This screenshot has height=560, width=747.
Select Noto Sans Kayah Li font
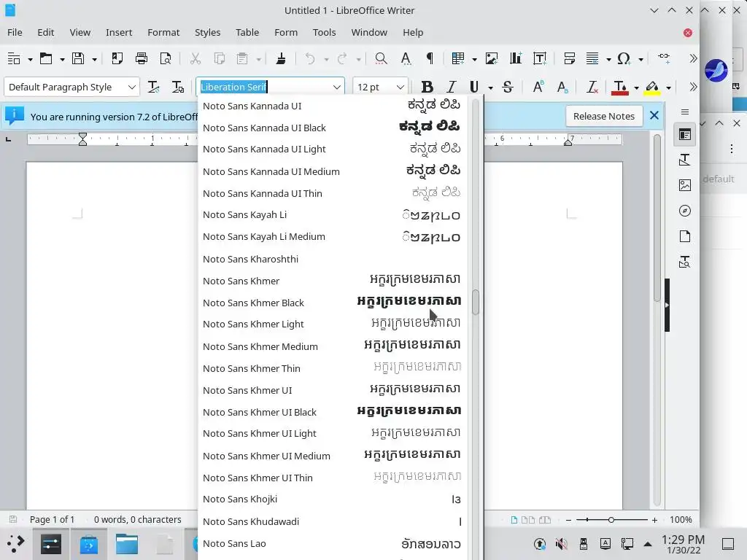pyautogui.click(x=332, y=215)
